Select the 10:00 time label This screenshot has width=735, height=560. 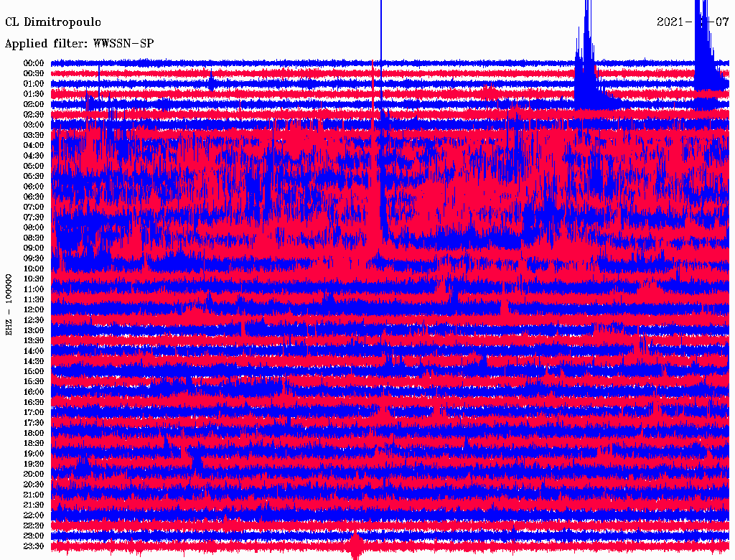coord(34,269)
